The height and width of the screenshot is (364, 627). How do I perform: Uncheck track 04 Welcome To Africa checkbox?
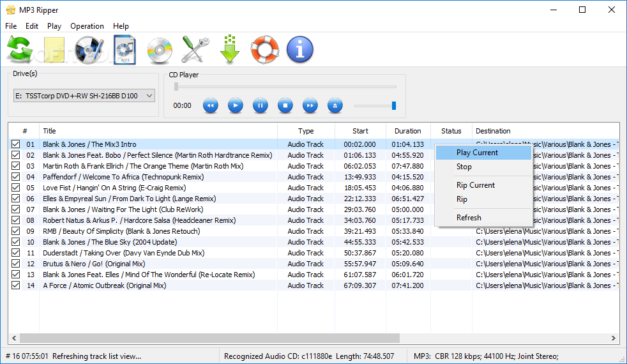[x=15, y=176]
